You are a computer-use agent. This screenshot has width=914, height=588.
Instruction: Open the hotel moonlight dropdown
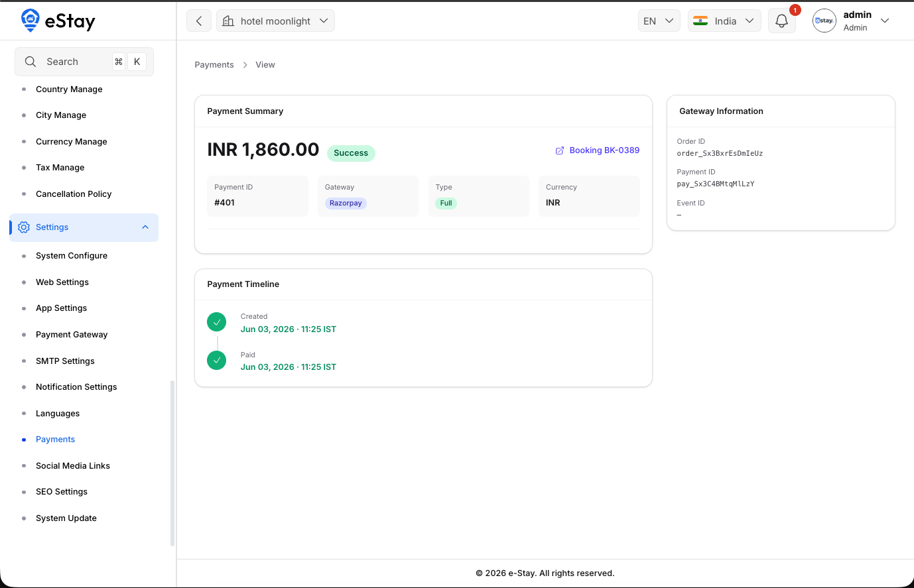point(275,21)
